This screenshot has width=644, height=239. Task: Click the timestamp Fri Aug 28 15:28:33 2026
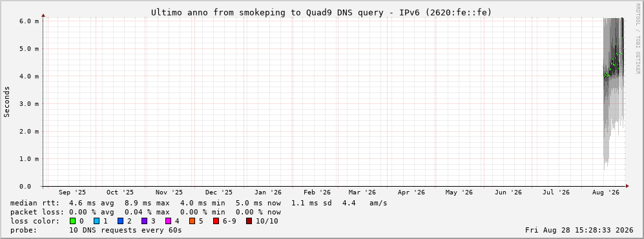click(579, 230)
